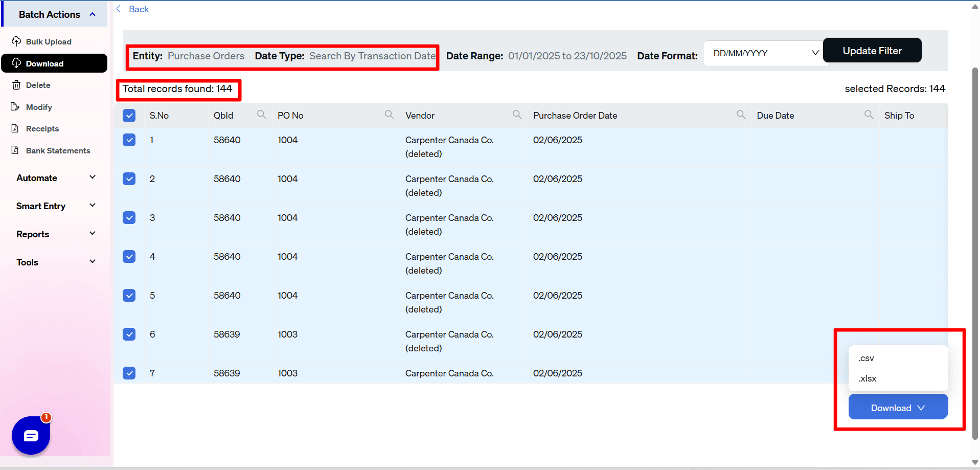Expand the Tools menu in sidebar
This screenshot has width=980, height=470.
click(54, 262)
